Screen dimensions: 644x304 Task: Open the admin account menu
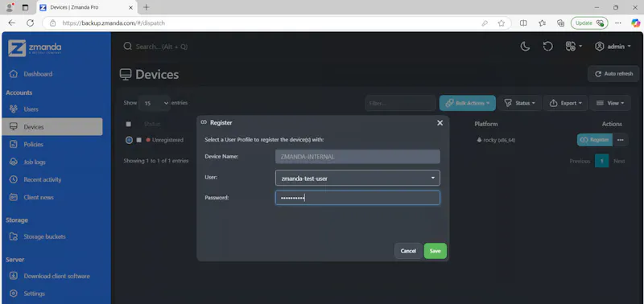pyautogui.click(x=613, y=47)
